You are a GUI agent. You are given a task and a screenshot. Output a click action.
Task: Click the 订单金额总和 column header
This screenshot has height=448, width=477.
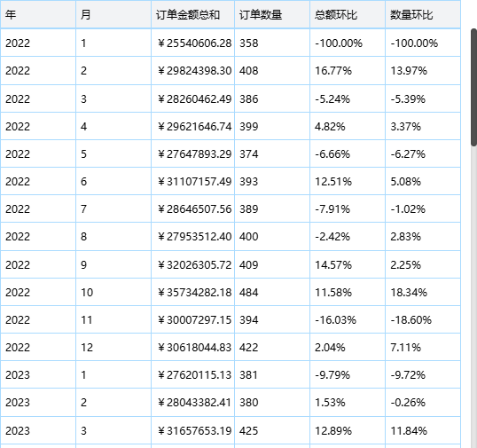pos(193,14)
